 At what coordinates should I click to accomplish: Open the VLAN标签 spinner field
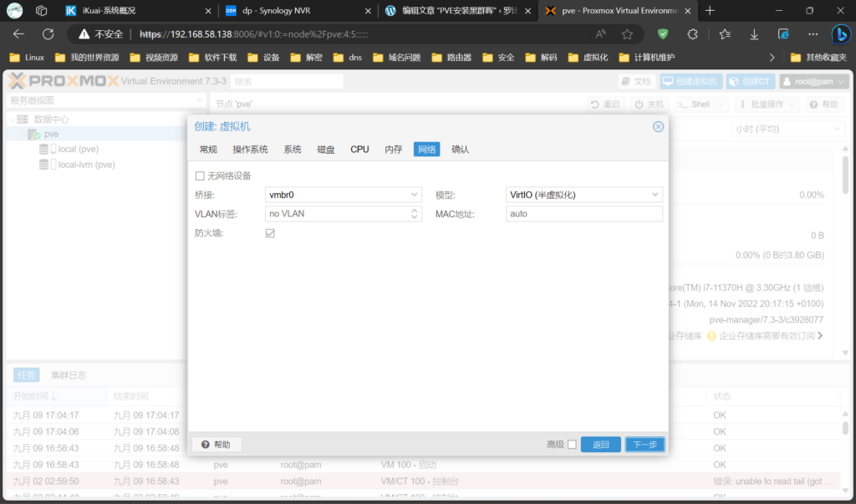343,214
